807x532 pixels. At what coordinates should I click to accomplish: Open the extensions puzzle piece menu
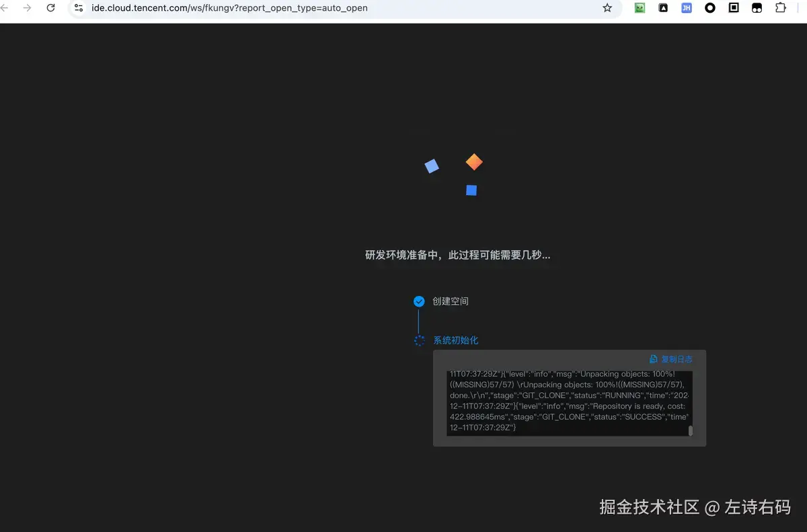pos(781,8)
